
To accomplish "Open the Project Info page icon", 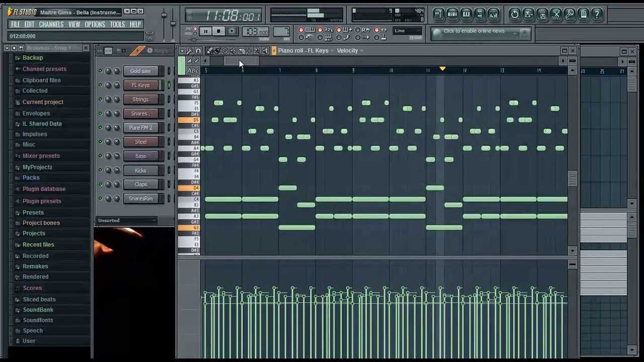I will click(x=584, y=14).
